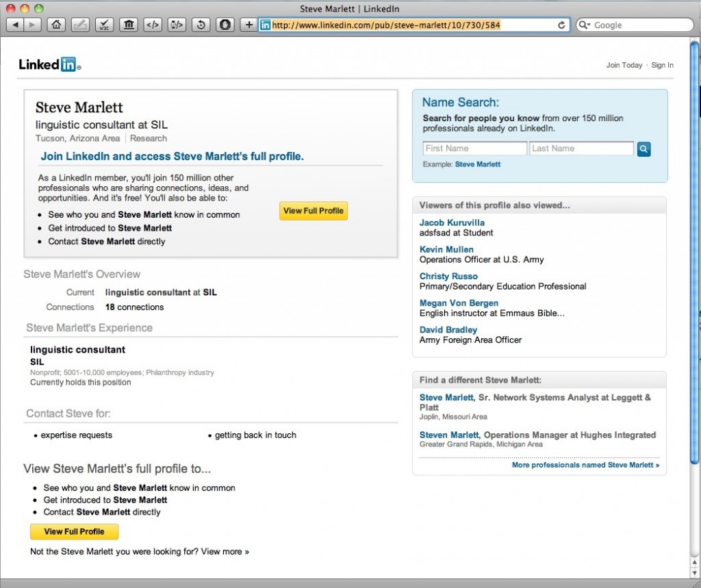701x588 pixels.
Task: Run the W3C validation checkmark icon
Action: pos(105,25)
